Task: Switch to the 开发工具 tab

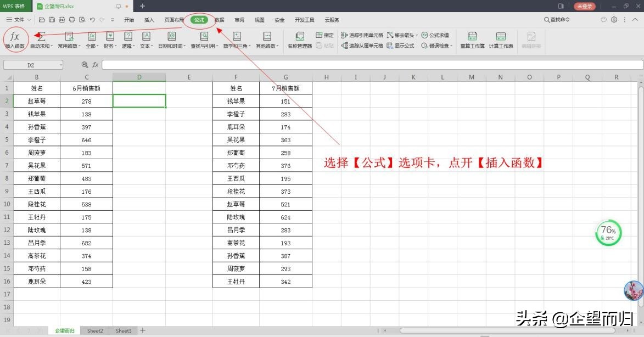Action: coord(304,20)
